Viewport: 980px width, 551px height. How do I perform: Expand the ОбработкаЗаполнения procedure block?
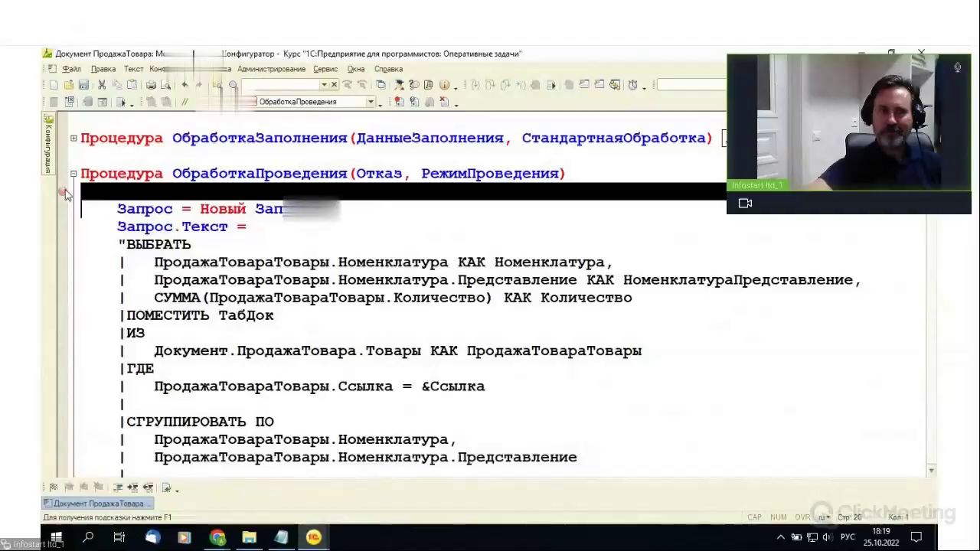click(73, 139)
